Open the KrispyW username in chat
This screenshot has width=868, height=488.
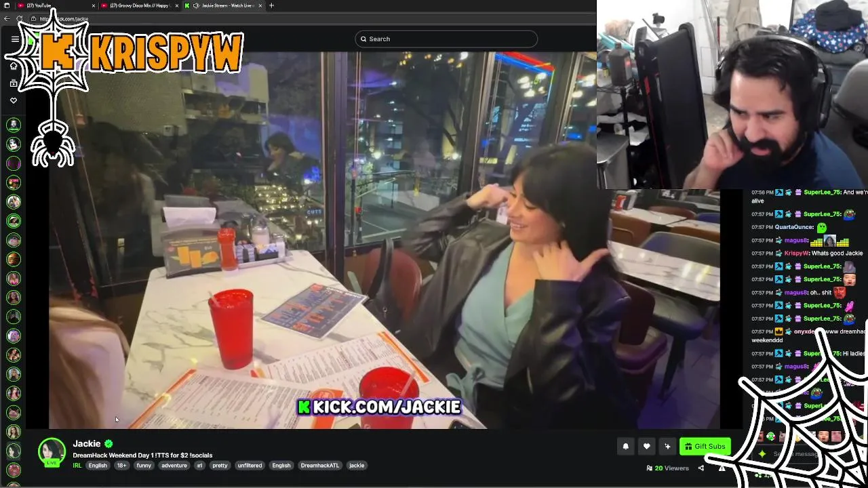click(x=796, y=253)
